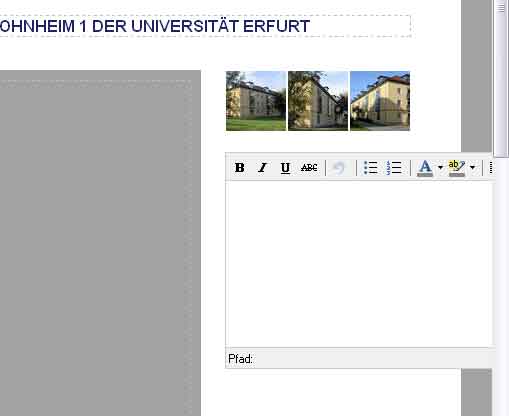Open the highlight color dropdown arrow
Screen dimensions: 509x416
point(472,168)
